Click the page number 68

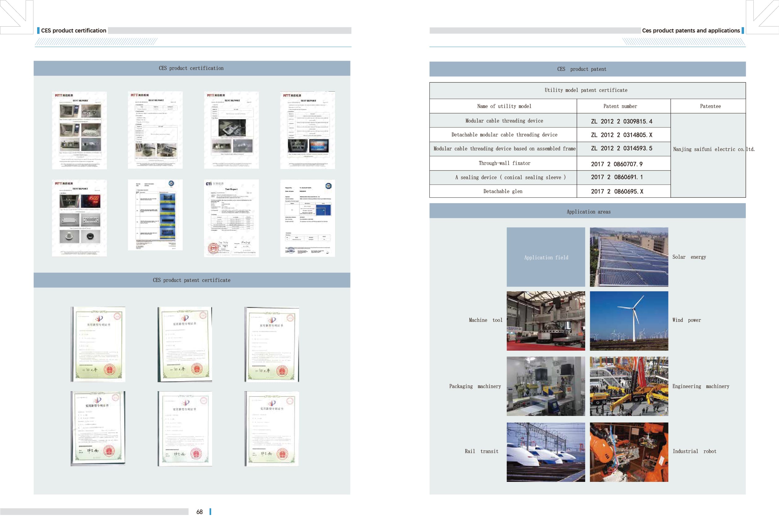point(199,512)
